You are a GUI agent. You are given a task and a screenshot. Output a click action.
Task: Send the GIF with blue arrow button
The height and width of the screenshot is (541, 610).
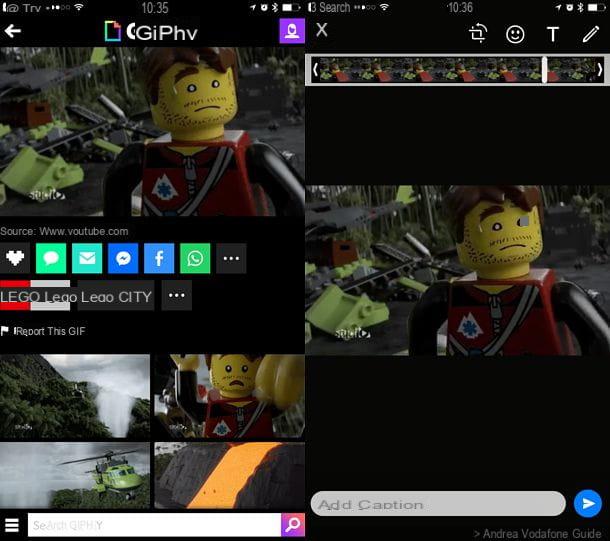pos(588,504)
